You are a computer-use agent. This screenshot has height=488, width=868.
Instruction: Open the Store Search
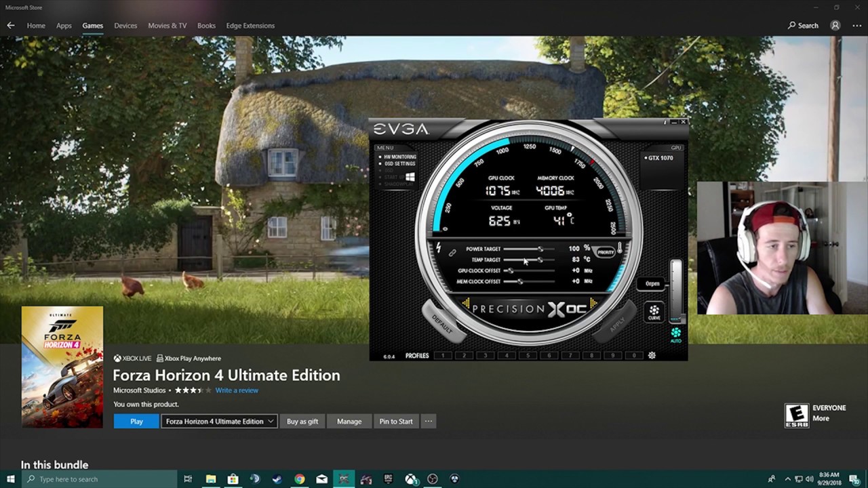803,25
